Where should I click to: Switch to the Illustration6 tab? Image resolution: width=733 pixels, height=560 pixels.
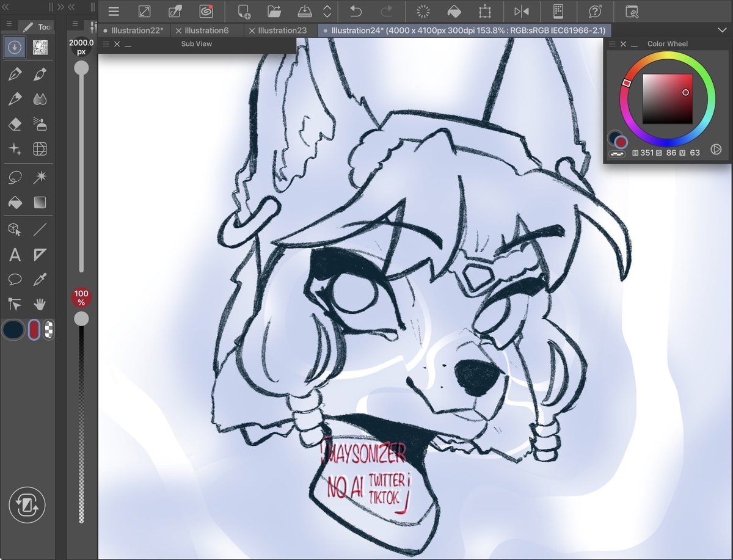pos(207,30)
